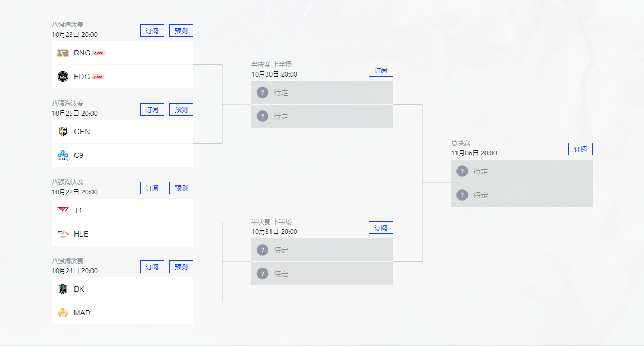Click the LPL badge next to RNG
The width and height of the screenshot is (644, 346).
pyautogui.click(x=98, y=53)
